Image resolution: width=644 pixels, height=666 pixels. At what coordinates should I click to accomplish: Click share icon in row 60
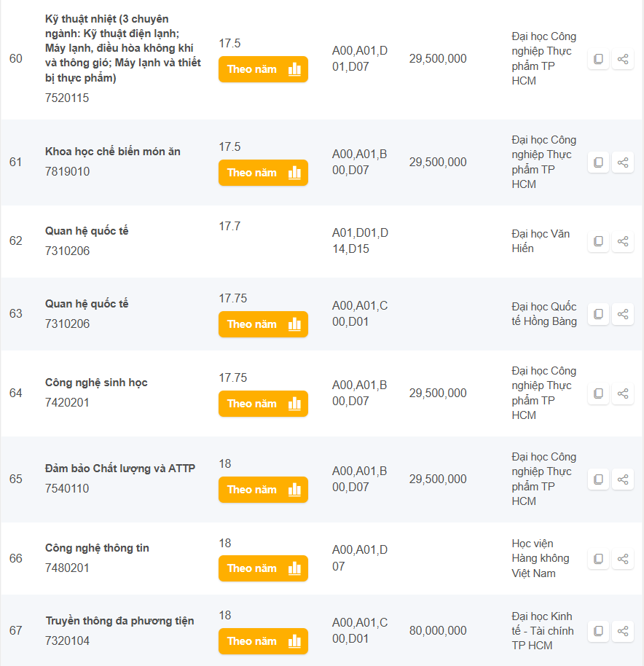click(623, 59)
